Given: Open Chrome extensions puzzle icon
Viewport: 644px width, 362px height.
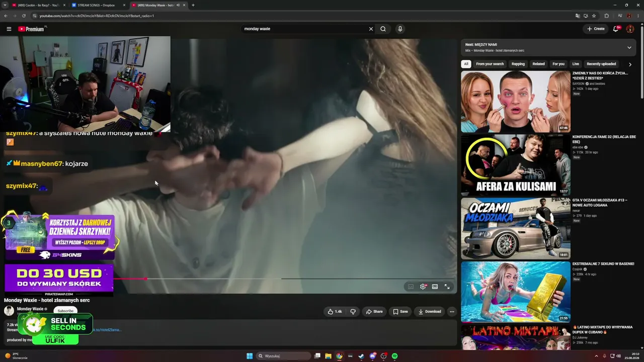Looking at the screenshot, I should click(606, 16).
